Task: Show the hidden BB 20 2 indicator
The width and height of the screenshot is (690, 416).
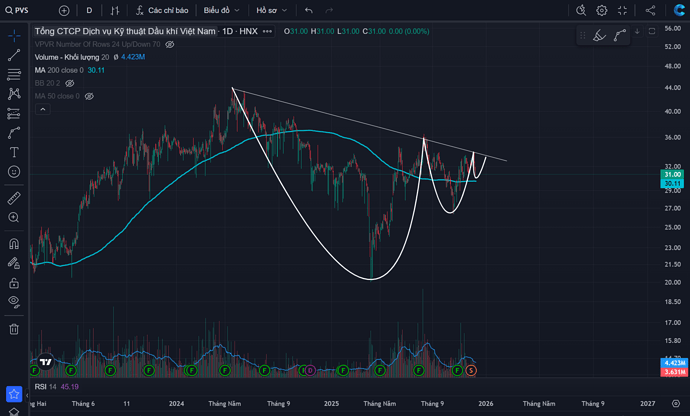Action: 70,83
